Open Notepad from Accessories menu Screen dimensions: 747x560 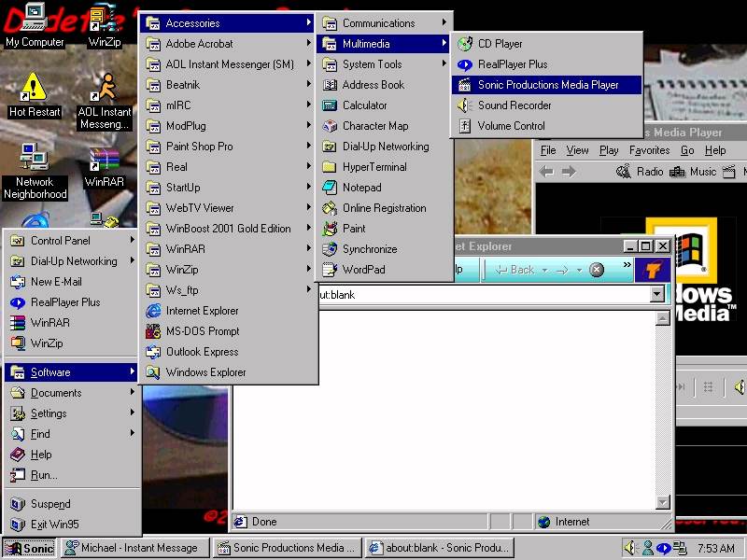pos(361,188)
